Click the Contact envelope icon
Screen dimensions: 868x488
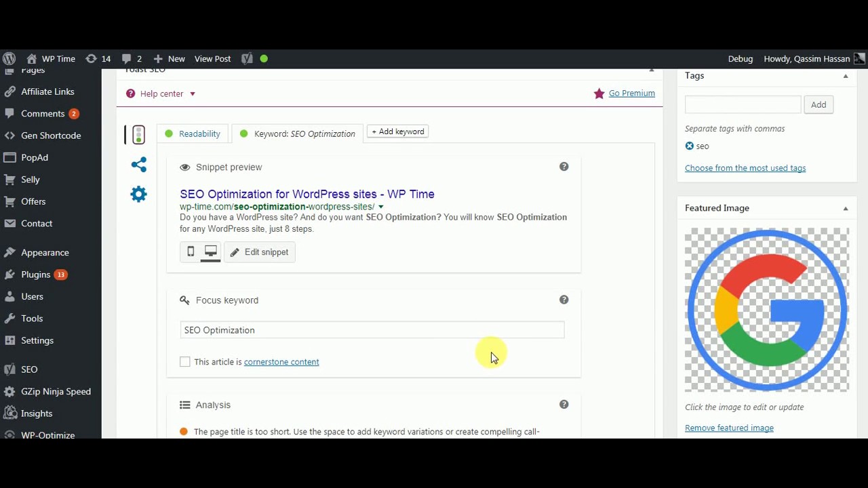click(9, 223)
